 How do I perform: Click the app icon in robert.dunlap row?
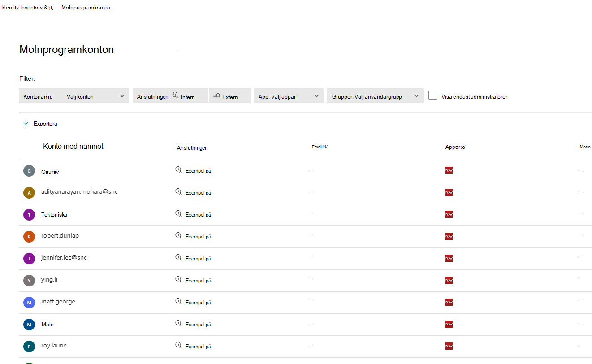pos(449,236)
